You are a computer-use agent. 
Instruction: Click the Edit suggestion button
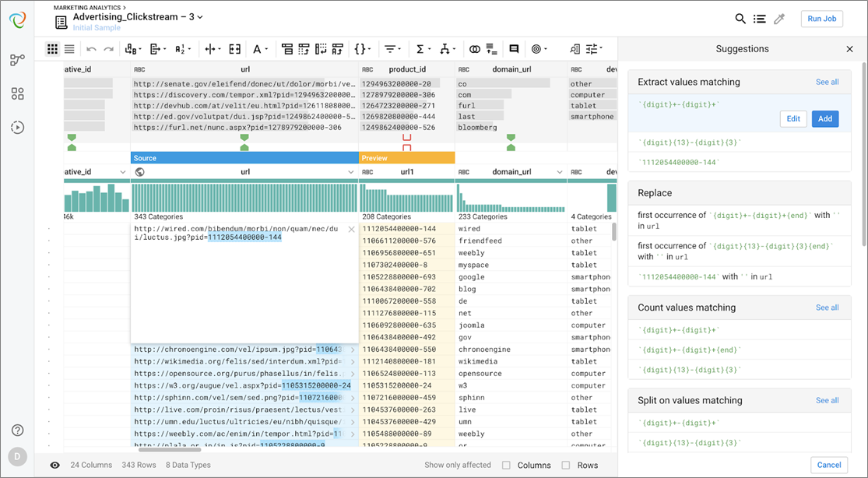pyautogui.click(x=793, y=119)
